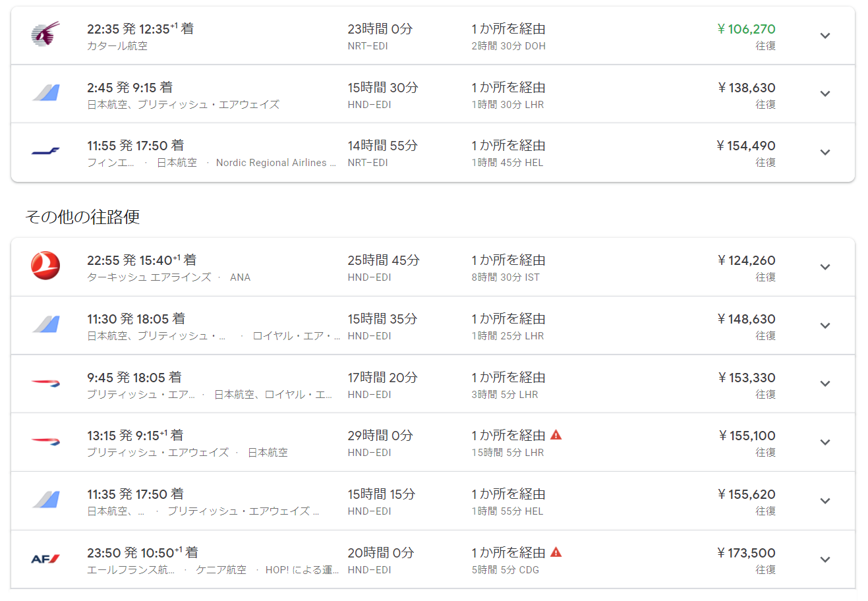Click the British Airways logo on 9:45 flight
The height and width of the screenshot is (601, 868).
click(x=45, y=383)
